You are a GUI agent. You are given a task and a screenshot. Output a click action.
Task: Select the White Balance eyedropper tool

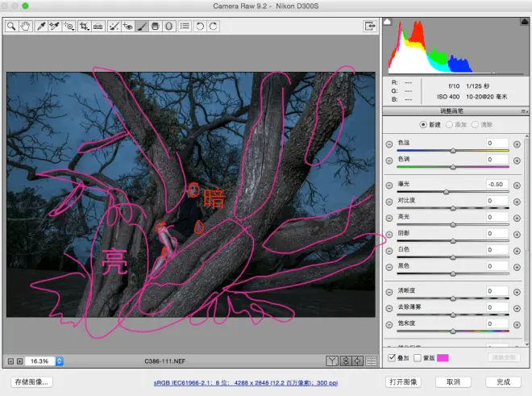coord(41,26)
